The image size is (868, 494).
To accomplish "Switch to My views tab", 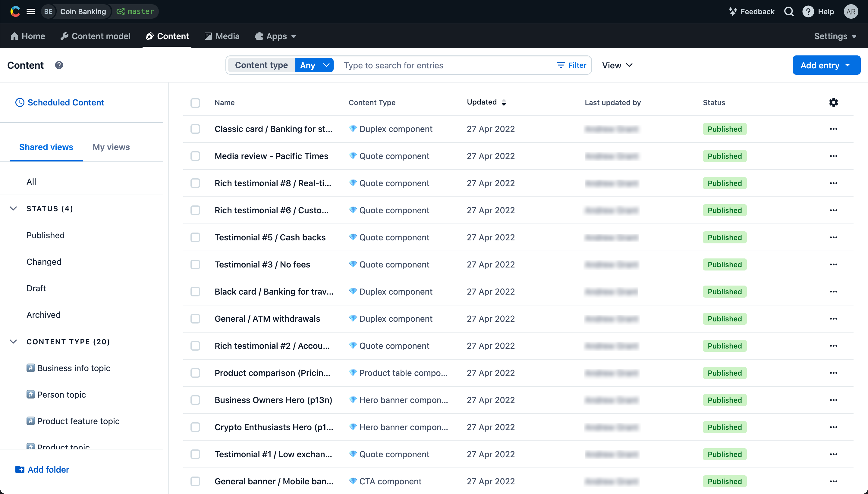I will [x=112, y=147].
